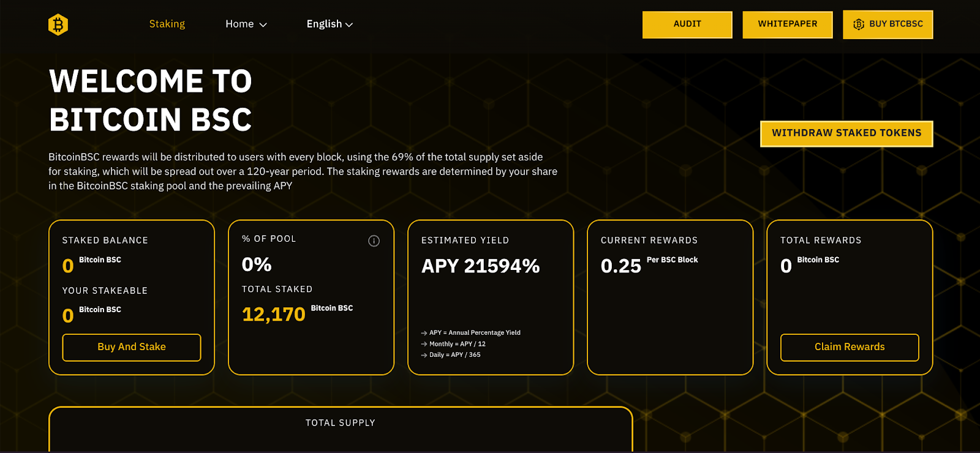
Task: Expand the Home dropdown menu
Action: click(x=246, y=24)
